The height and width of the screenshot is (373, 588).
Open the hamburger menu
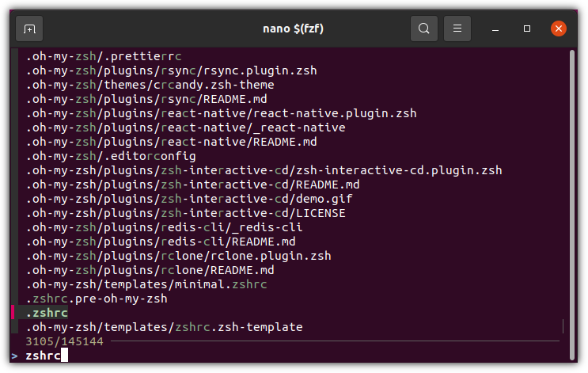click(457, 29)
